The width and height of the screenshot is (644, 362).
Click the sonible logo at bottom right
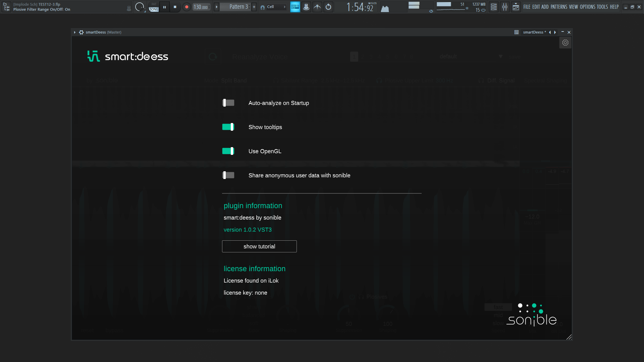[x=532, y=315]
